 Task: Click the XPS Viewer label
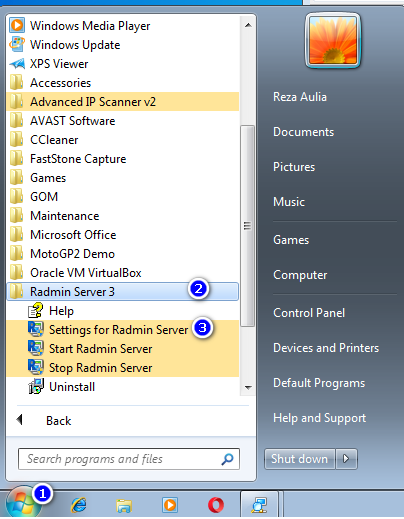click(x=59, y=64)
